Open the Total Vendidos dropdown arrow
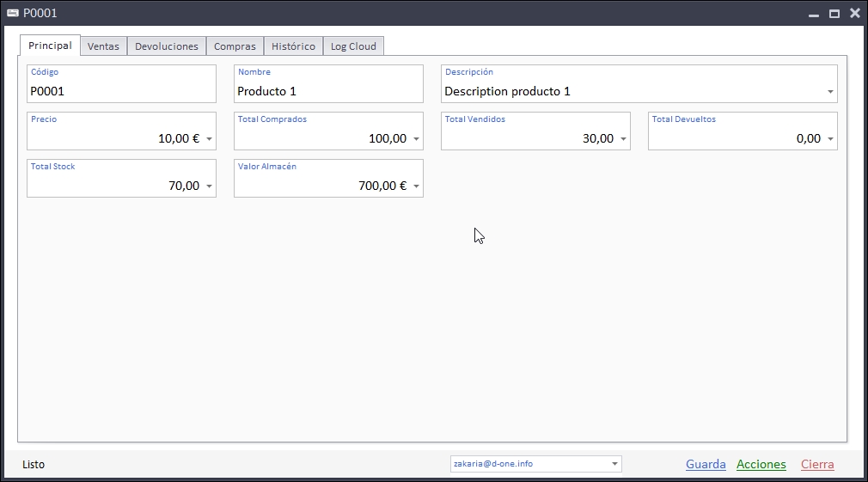Screen dimensions: 868x482 click(623, 139)
